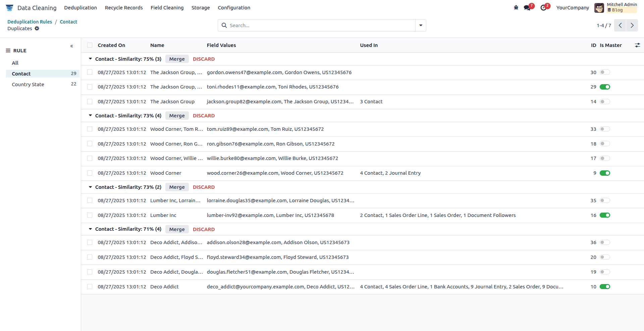Open the Recycle Records menu

(x=123, y=7)
